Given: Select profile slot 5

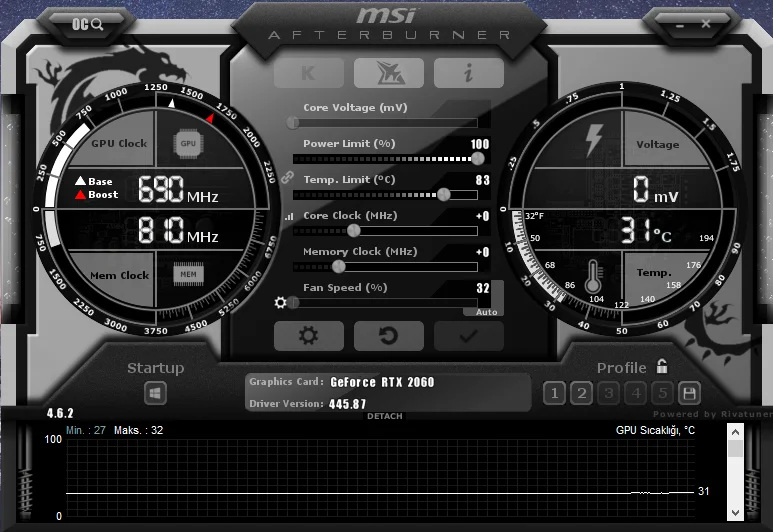Looking at the screenshot, I should (663, 393).
